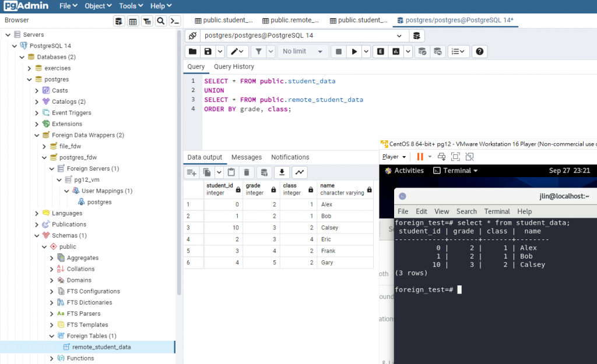The height and width of the screenshot is (364, 597).
Task: Open Query Tool from Browser toolbar
Action: coord(119,21)
